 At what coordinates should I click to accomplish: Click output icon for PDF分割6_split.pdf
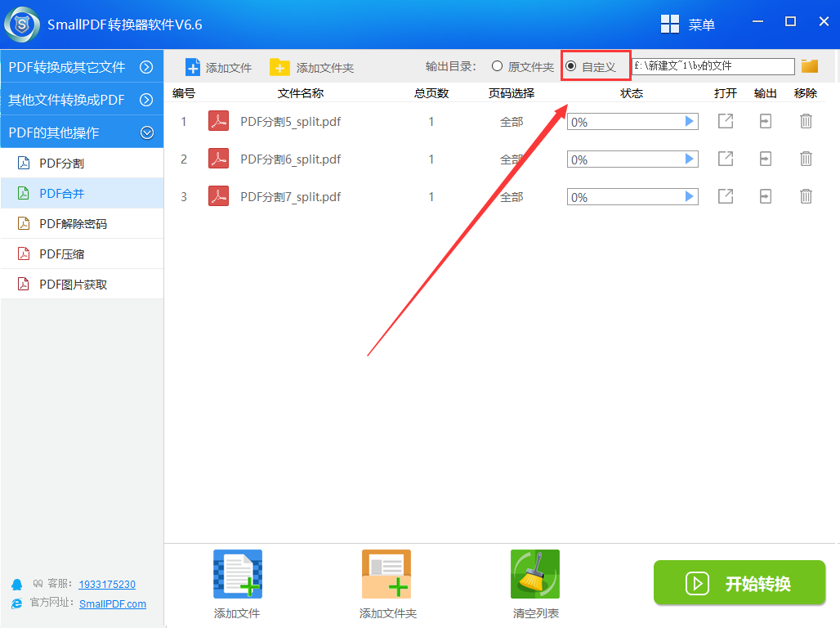click(766, 159)
